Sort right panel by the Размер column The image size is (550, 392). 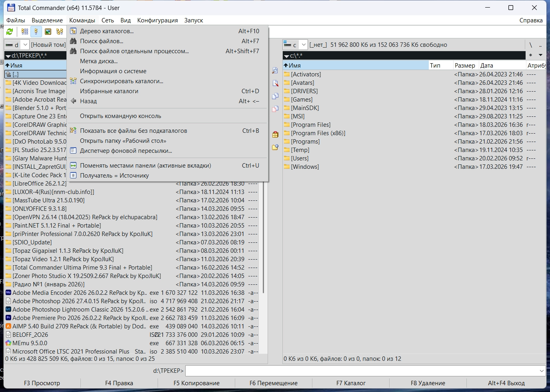[466, 65]
